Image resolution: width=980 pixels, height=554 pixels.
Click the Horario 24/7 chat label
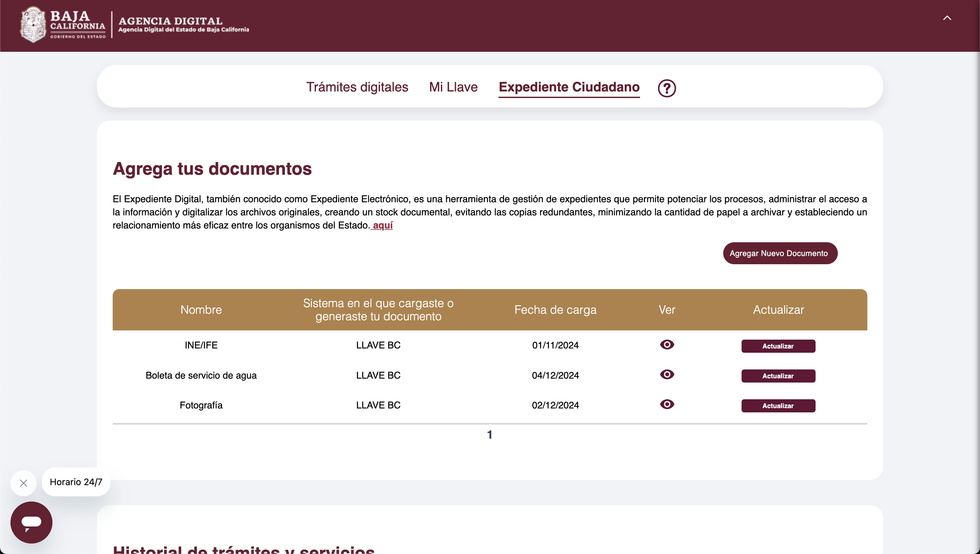[76, 482]
